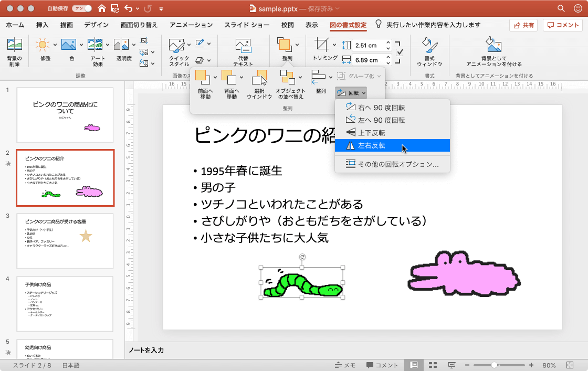The height and width of the screenshot is (371, 588).
Task: Open the 回転 (Rotate) dropdown
Action: (351, 92)
